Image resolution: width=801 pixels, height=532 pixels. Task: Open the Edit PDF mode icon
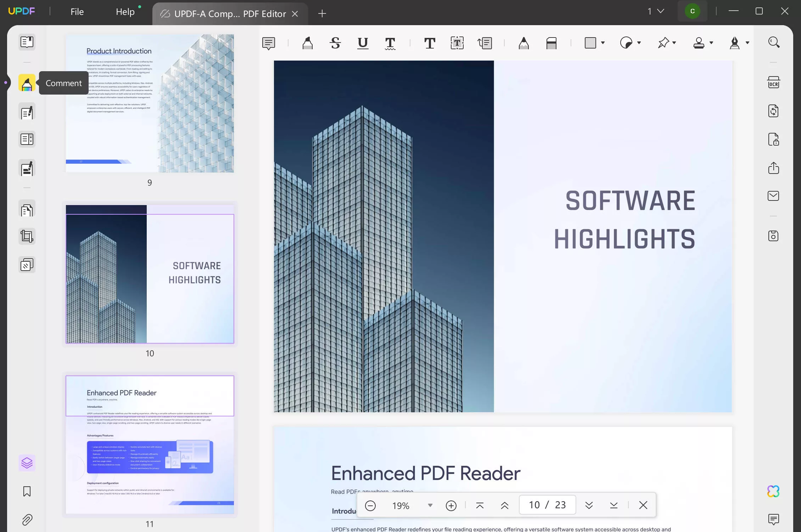coord(27,112)
